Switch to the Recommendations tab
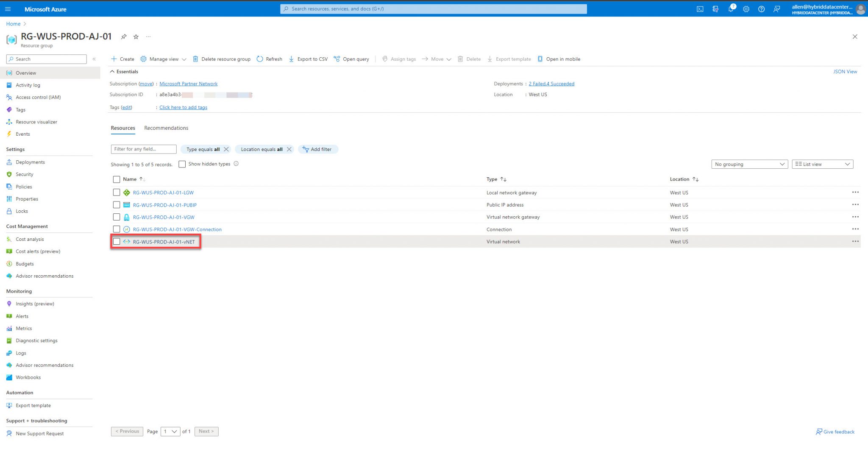 coord(166,128)
